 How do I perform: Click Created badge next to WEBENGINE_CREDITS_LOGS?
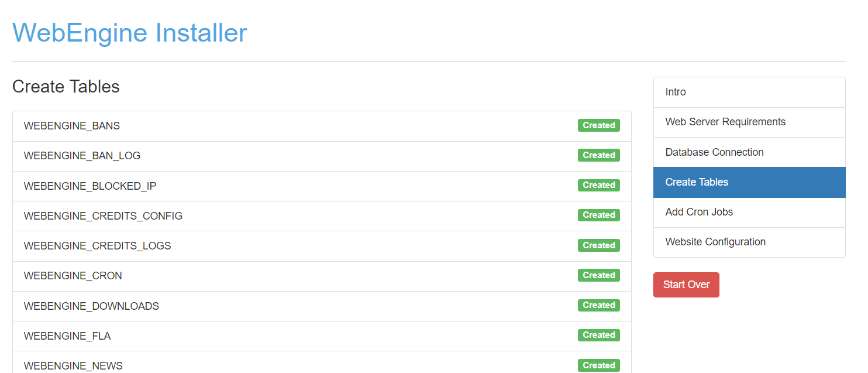pos(598,245)
